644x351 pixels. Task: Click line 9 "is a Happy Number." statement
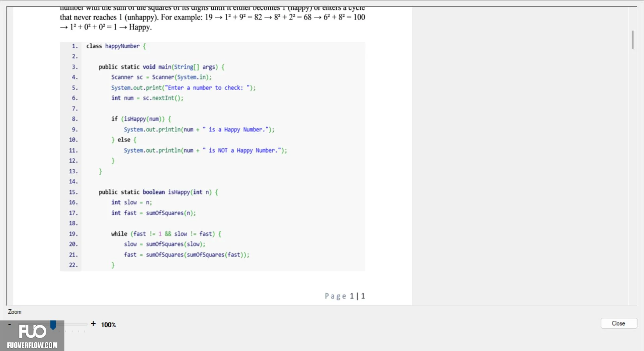click(x=199, y=130)
